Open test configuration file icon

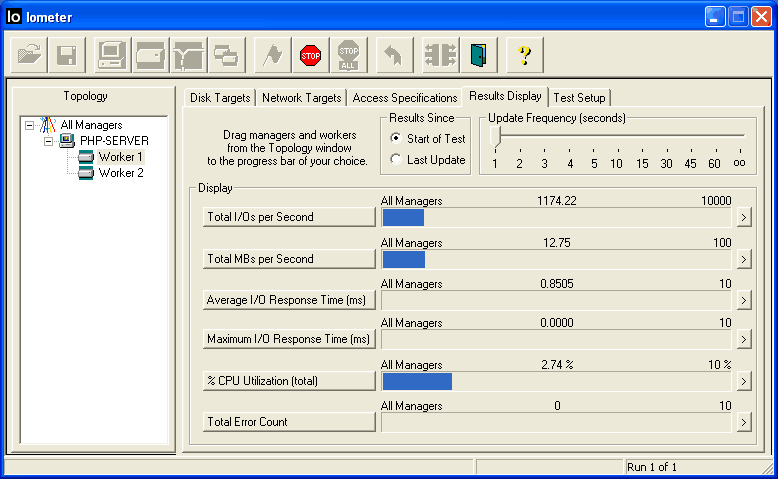pyautogui.click(x=29, y=55)
